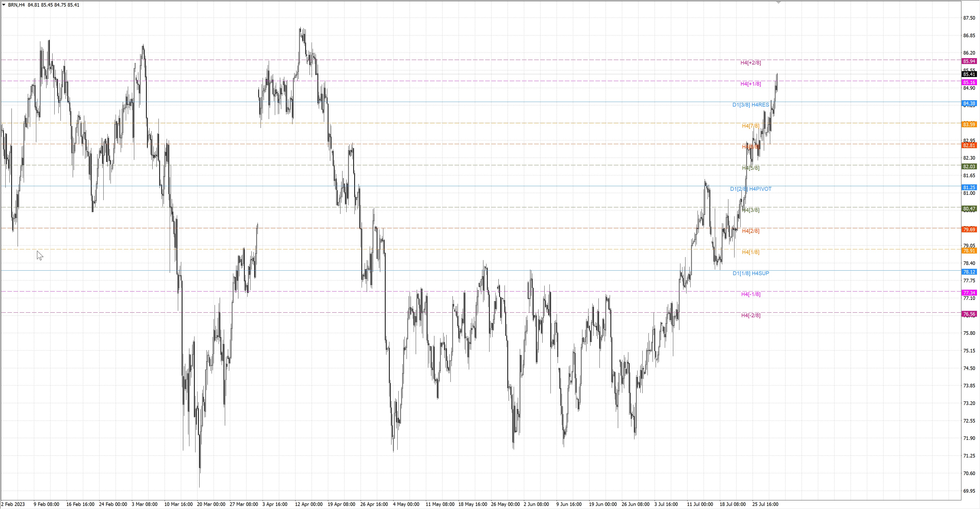
Task: Click the black 85.41 current price tag
Action: pos(969,74)
